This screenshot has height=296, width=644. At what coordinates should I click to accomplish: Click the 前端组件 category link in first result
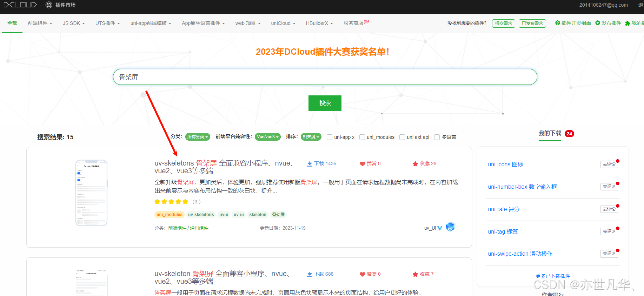[177, 228]
